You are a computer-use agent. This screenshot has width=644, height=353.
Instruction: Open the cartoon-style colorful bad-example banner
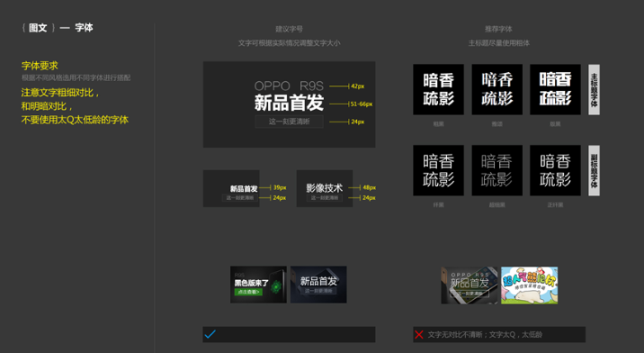530,285
